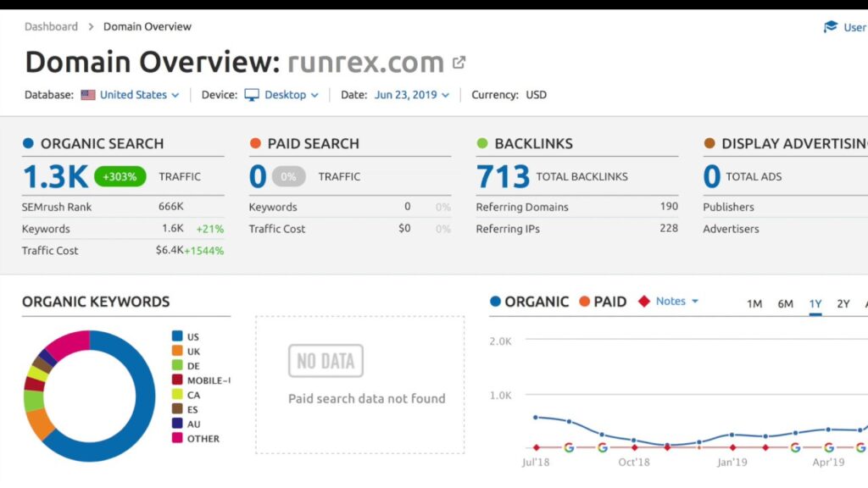Click SEMrush Rank value 666K

[170, 207]
